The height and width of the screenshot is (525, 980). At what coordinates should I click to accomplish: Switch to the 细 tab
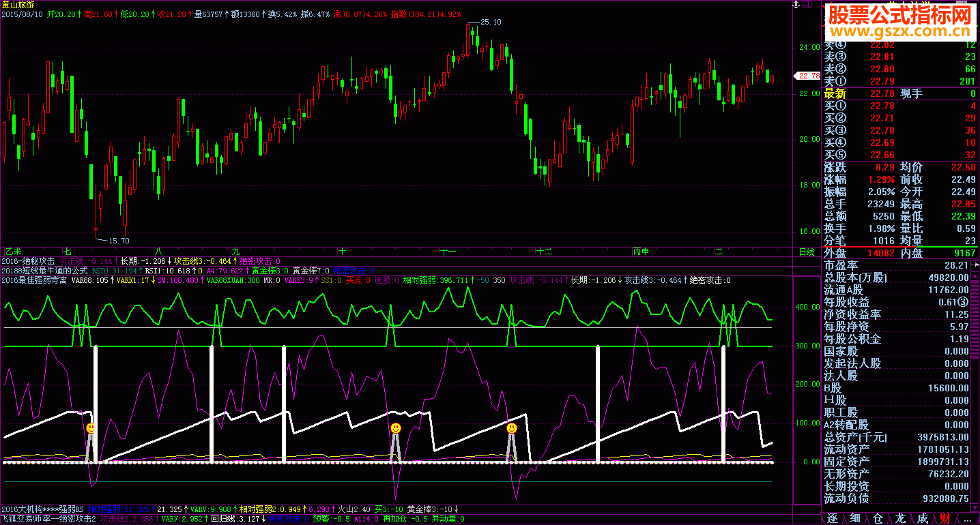854,518
